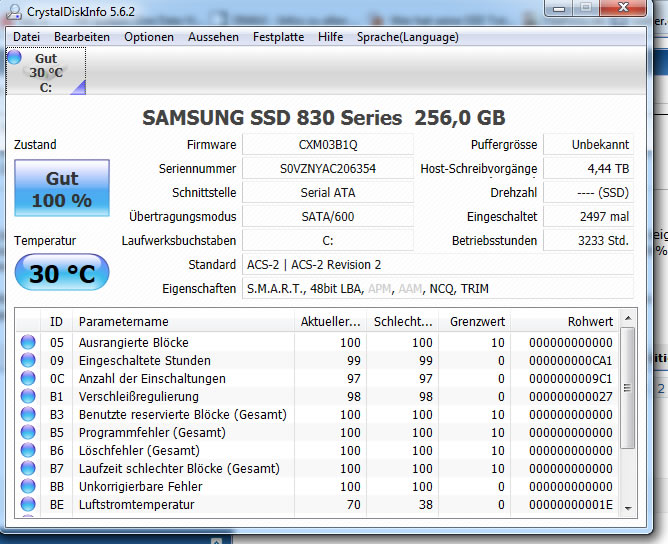The height and width of the screenshot is (544, 668).
Task: Select the Unkorrigierbare Fehler text
Action: click(141, 486)
